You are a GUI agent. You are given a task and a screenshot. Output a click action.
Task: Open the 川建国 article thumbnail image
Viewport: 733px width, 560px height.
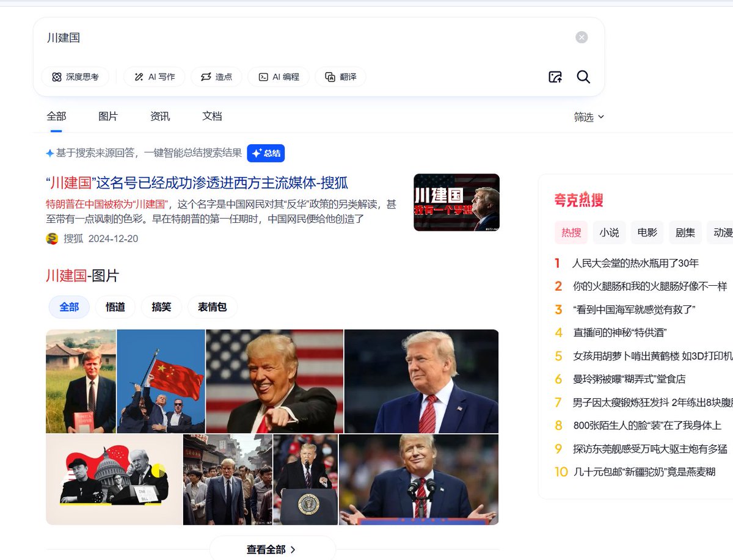[456, 203]
